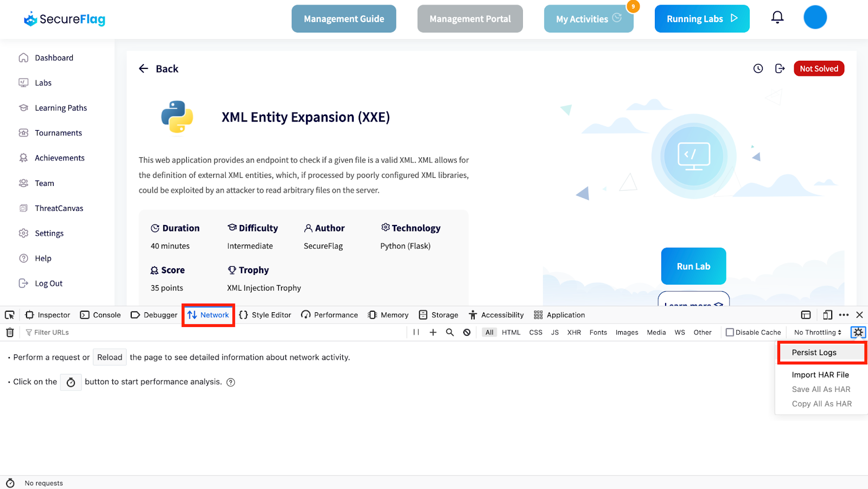Enable the Disable Cache checkbox
The image size is (868, 489).
click(x=730, y=332)
